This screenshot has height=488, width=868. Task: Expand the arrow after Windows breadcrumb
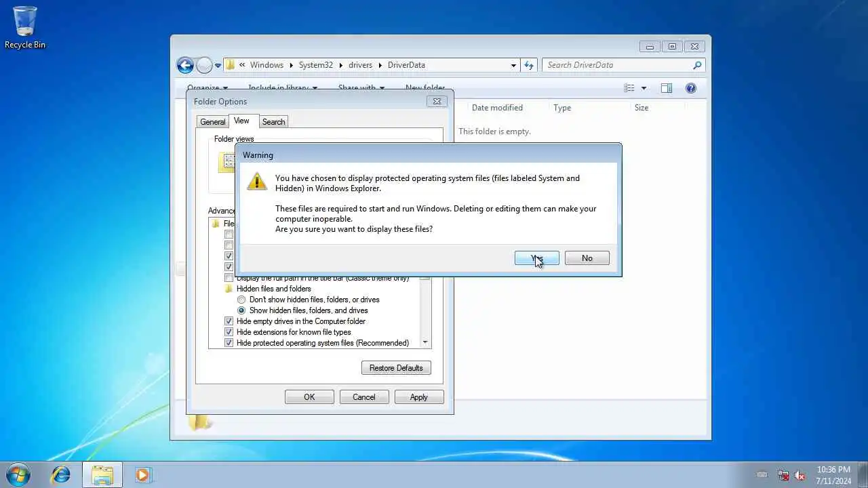(292, 65)
